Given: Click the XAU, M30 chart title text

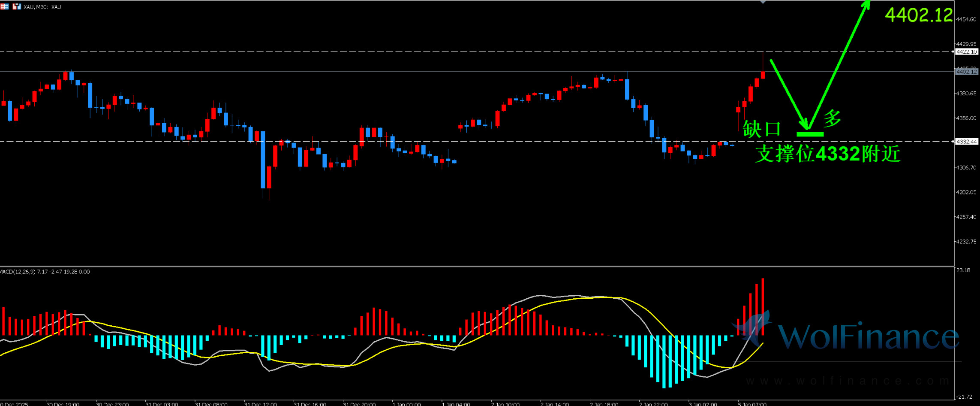Looking at the screenshot, I should click(x=42, y=7).
